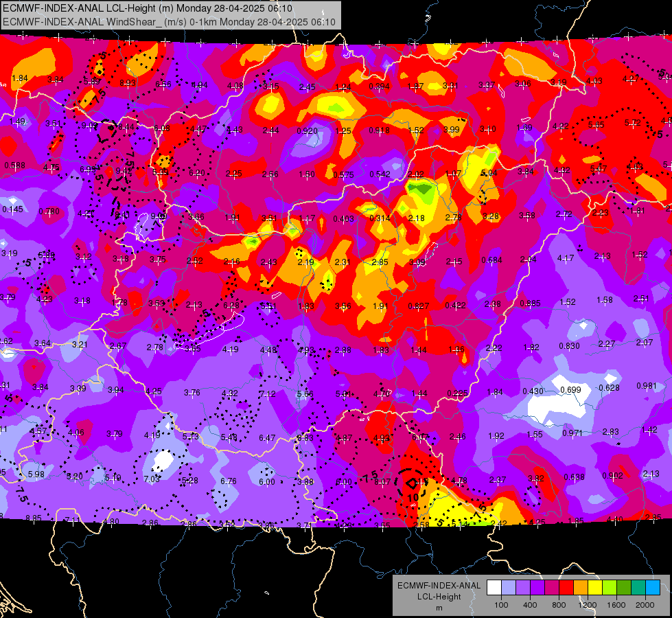Click the wind shear value 8.93
Screen dimensions: 672x618
127,83
